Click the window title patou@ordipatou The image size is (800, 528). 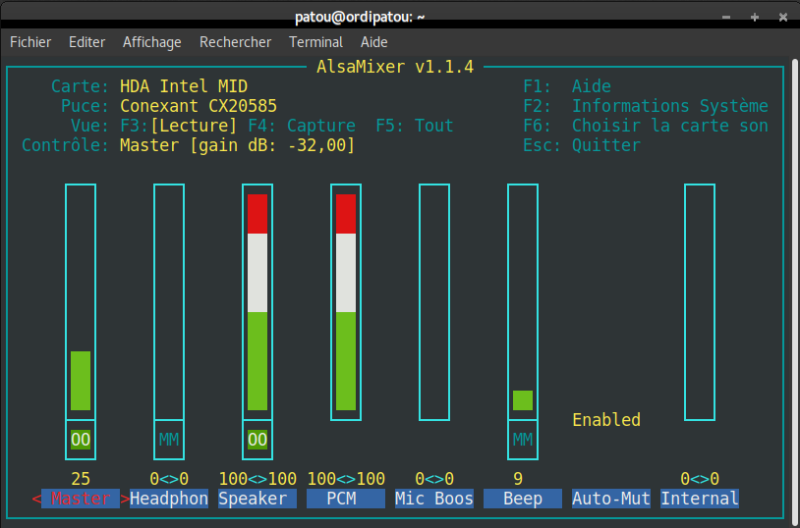[360, 17]
